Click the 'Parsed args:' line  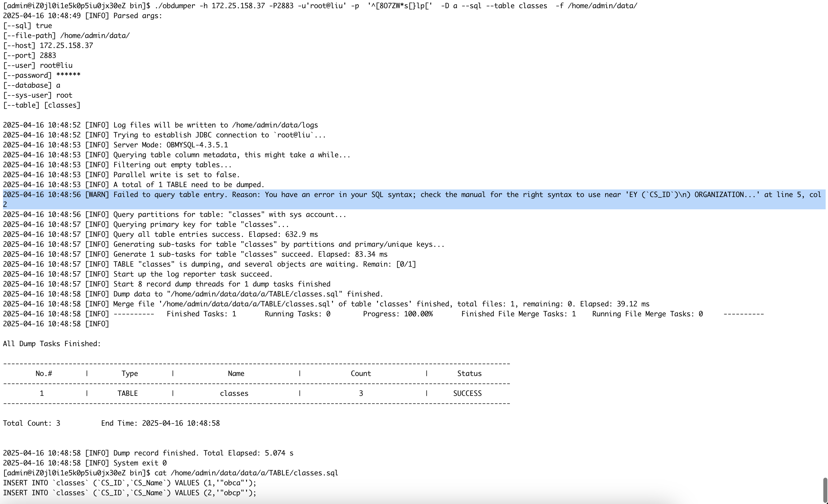tap(83, 16)
